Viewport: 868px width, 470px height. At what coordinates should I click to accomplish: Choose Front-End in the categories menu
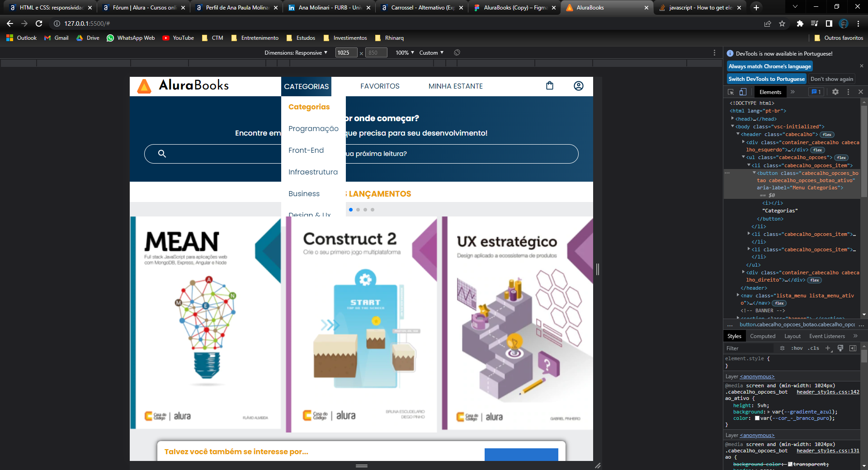coord(306,150)
